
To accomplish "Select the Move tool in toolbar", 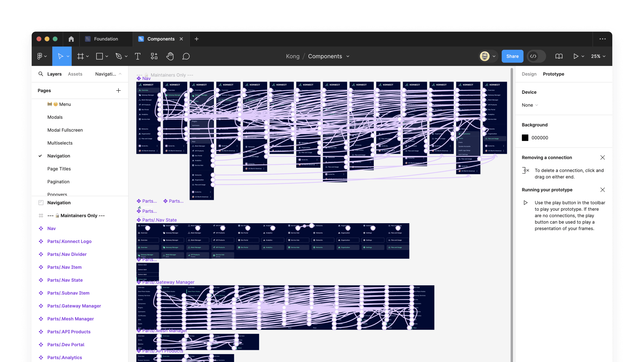I will 60,56.
